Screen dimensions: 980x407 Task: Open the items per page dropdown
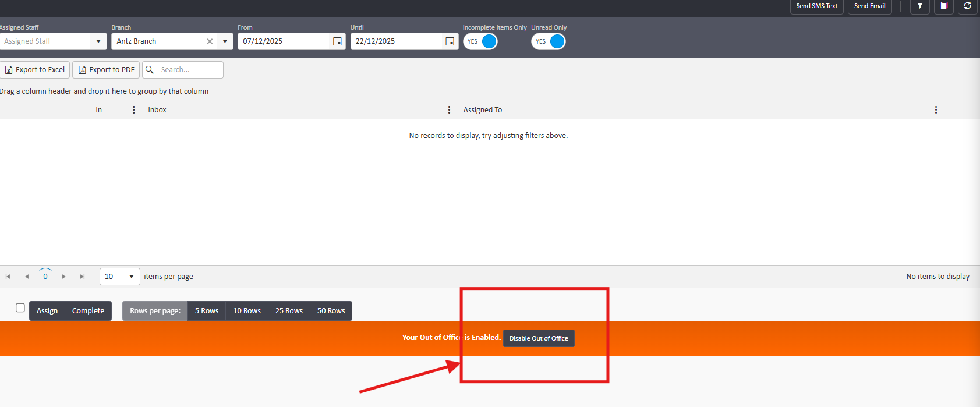pos(131,277)
